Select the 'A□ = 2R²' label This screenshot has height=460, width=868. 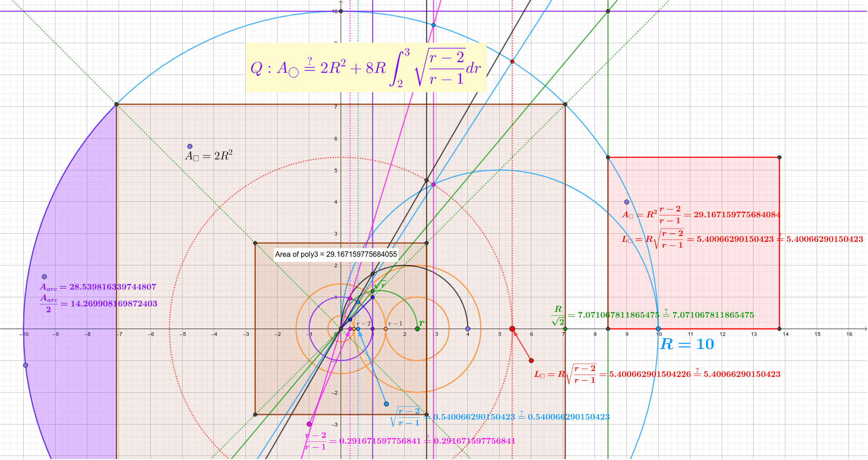pos(209,156)
